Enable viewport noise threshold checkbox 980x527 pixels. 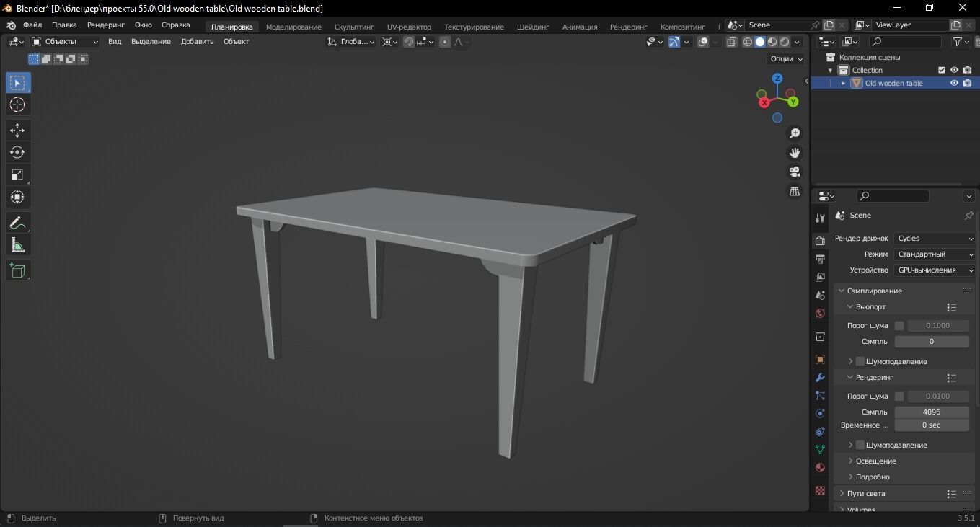tap(899, 326)
